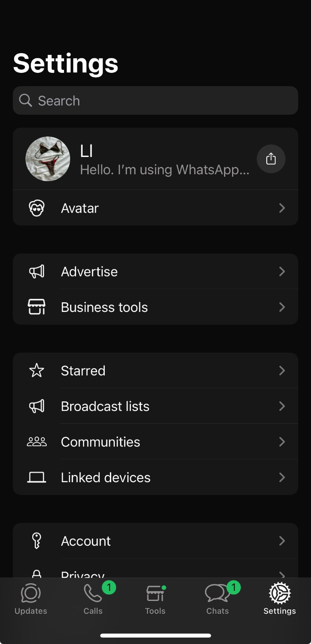Open the Communities label
The width and height of the screenshot is (311, 644).
[x=100, y=442]
